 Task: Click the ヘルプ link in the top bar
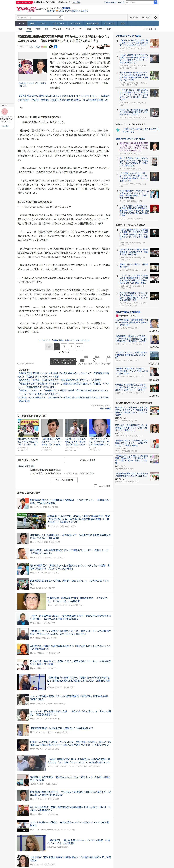coord(121,2)
